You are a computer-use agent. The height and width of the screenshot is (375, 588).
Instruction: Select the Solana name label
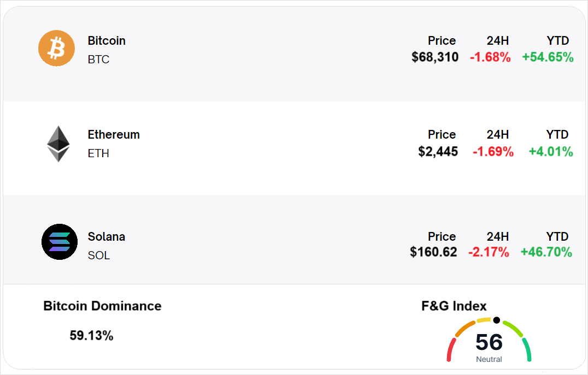pos(107,237)
